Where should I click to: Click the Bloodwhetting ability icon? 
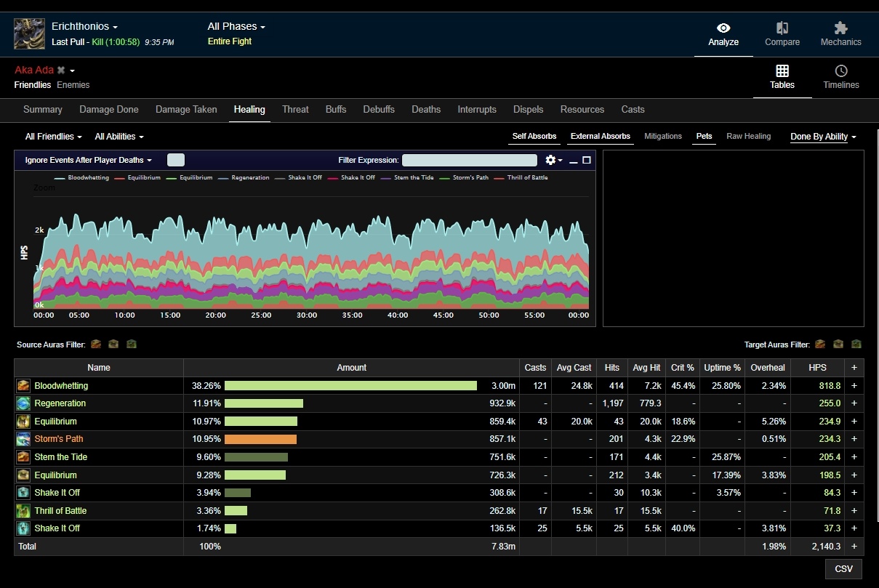coord(23,386)
